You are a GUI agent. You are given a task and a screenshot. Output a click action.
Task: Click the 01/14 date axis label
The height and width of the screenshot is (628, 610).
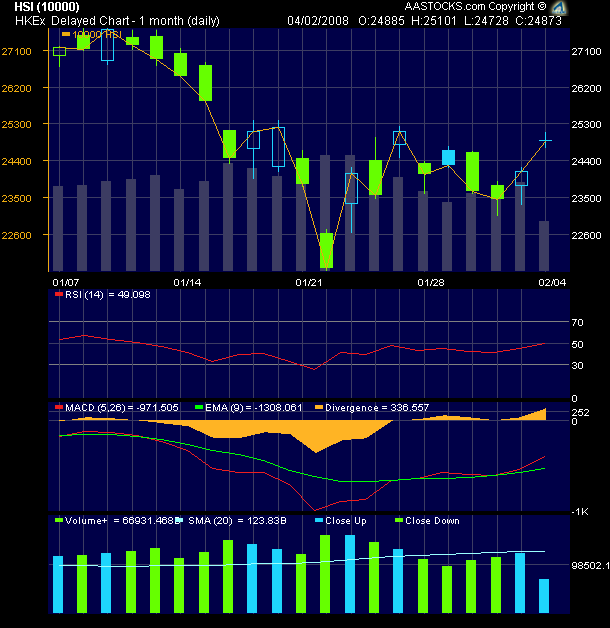pyautogui.click(x=187, y=282)
